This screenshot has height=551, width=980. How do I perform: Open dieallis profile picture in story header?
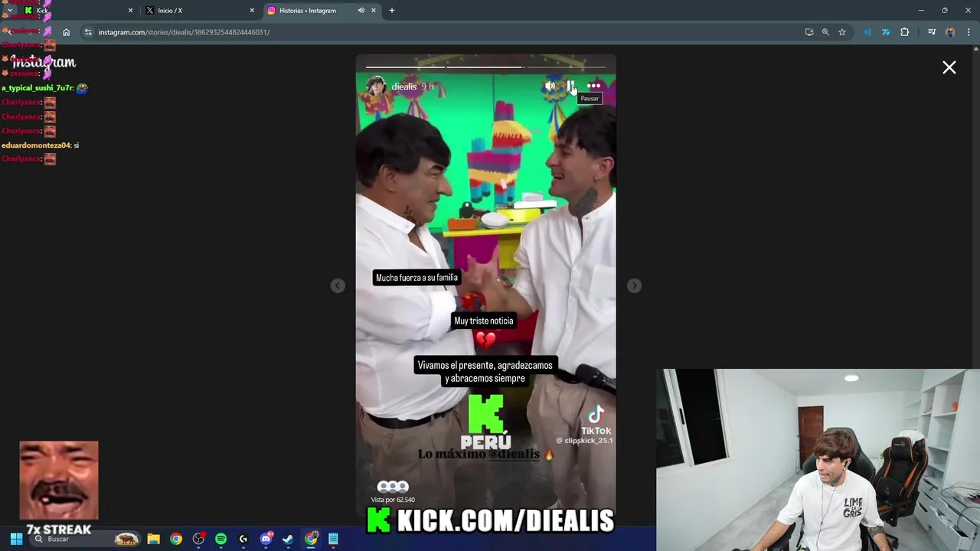[x=375, y=86]
